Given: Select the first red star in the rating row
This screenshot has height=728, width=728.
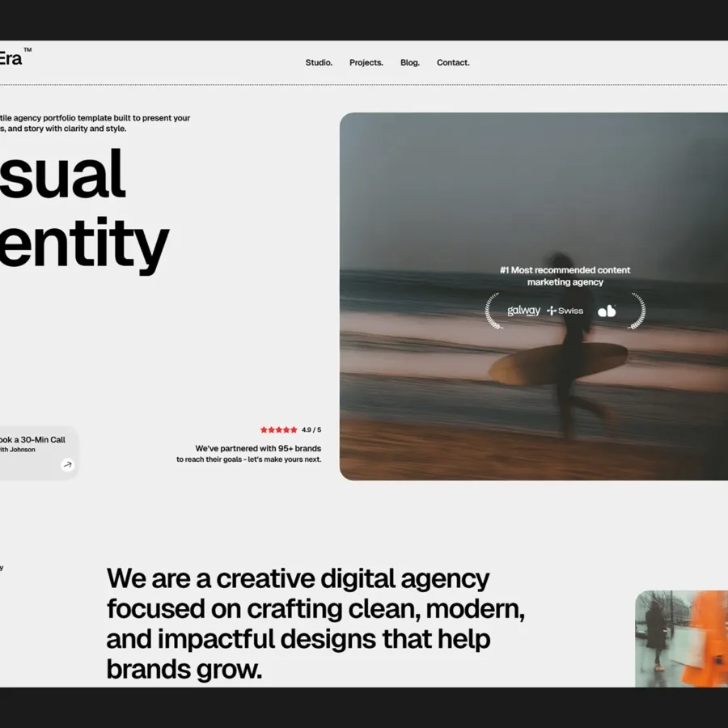Looking at the screenshot, I should point(265,430).
